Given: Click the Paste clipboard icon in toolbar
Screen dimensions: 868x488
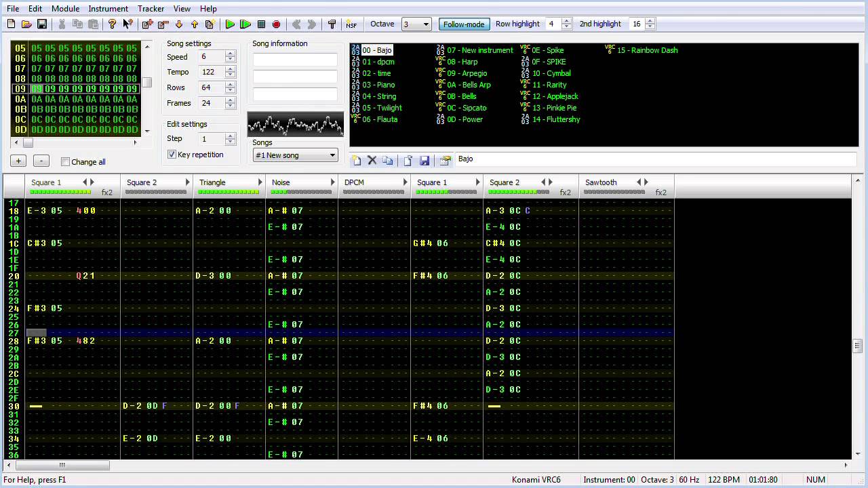Looking at the screenshot, I should [x=93, y=24].
